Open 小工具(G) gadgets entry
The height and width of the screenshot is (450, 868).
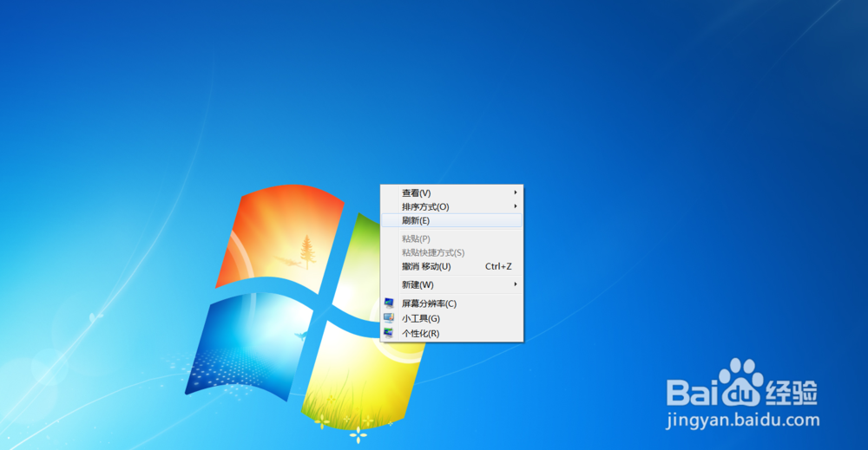pos(451,318)
